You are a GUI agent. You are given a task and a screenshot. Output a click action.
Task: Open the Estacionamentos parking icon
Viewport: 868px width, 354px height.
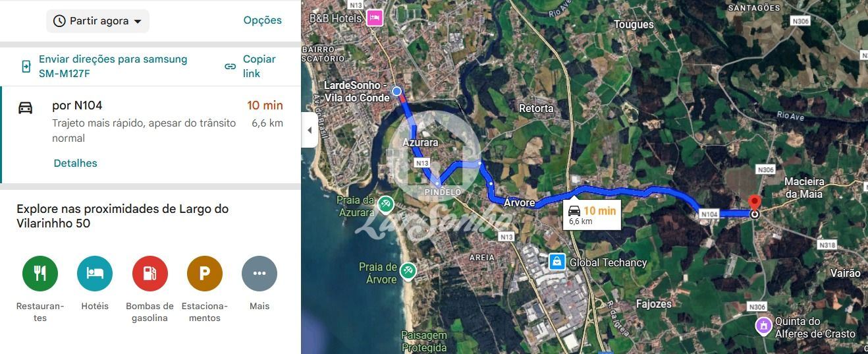click(x=205, y=273)
